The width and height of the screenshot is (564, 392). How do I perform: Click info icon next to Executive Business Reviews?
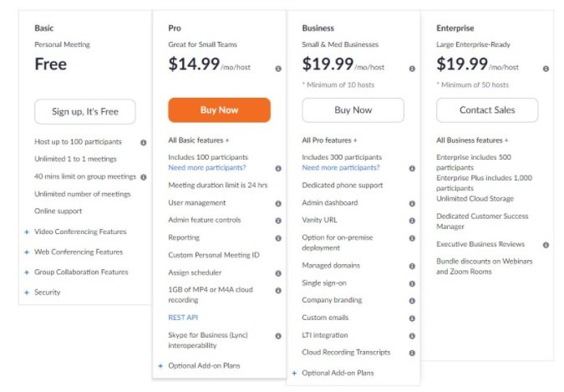pyautogui.click(x=546, y=245)
